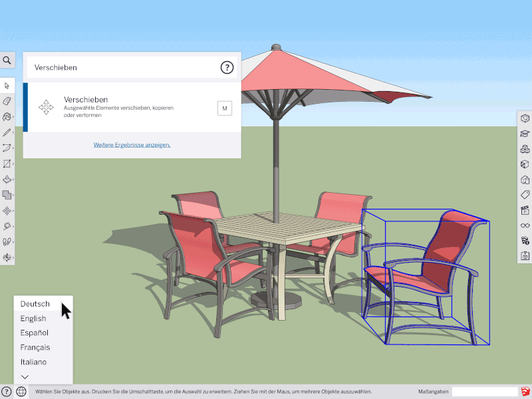The height and width of the screenshot is (399, 532).
Task: Choose English from the language list
Action: point(33,319)
